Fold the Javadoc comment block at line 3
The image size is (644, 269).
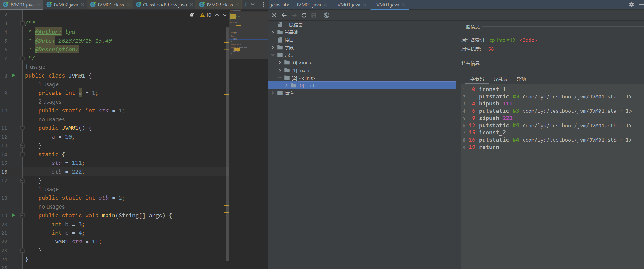(22, 23)
